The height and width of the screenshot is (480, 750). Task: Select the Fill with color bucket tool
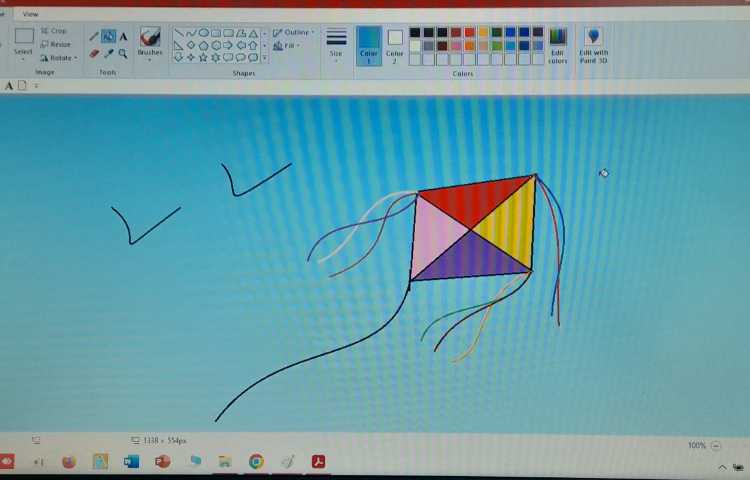click(x=108, y=37)
